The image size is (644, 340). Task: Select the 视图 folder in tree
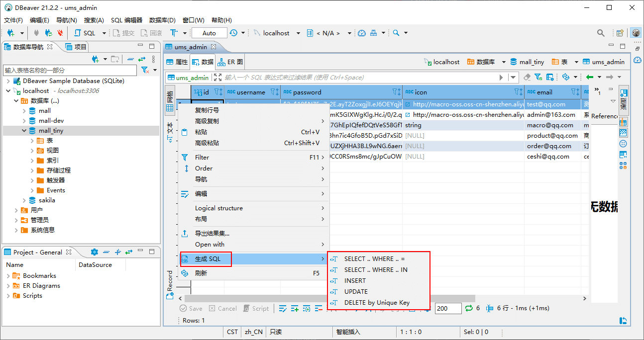pyautogui.click(x=53, y=151)
